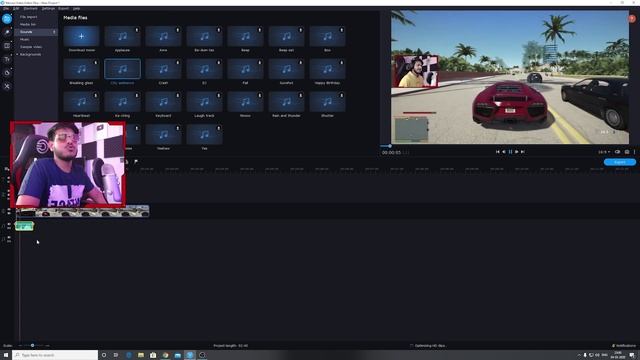Click the preview seek bar handle
The image size is (640, 360).
pos(390,146)
